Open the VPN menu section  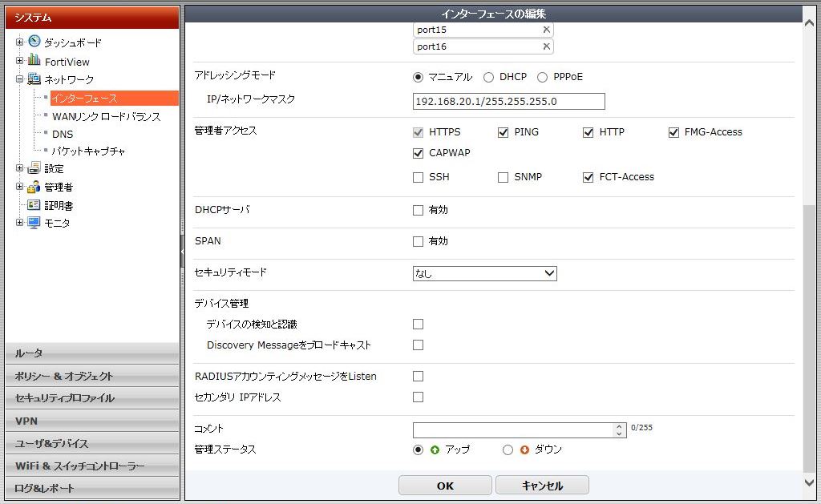(x=92, y=421)
